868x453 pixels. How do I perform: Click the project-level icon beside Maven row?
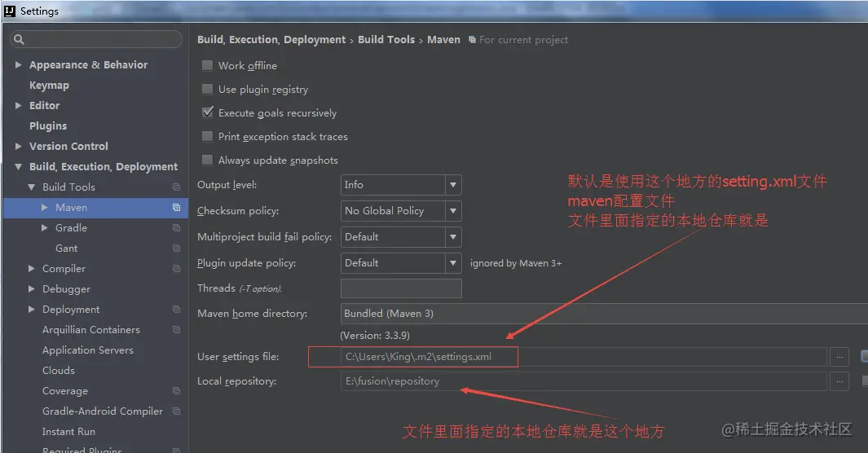176,208
